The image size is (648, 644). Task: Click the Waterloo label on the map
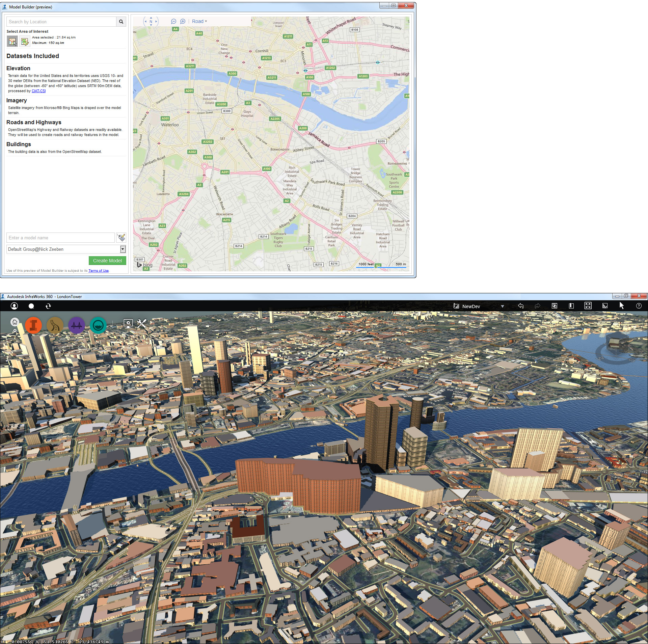point(170,125)
